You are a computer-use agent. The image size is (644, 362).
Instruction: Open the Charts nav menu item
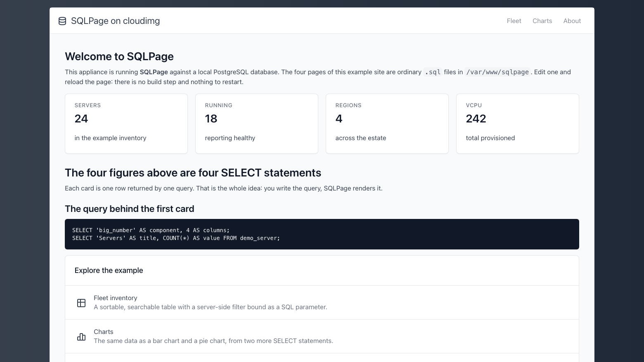[x=542, y=21]
